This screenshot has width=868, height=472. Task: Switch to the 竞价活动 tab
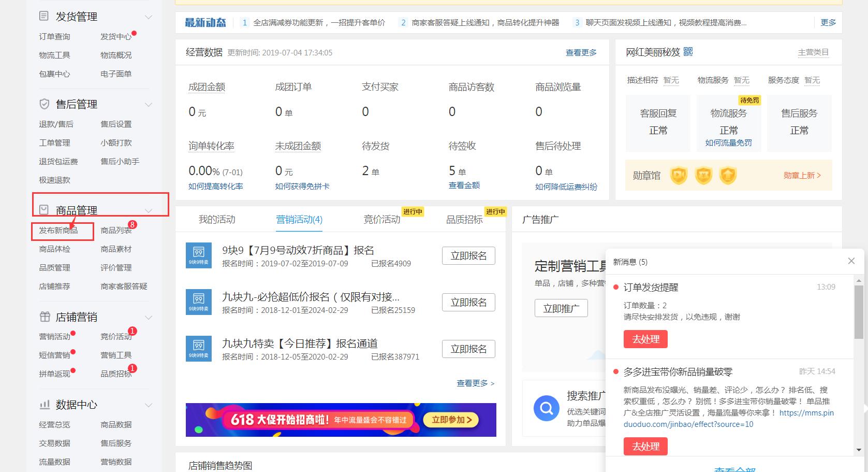tap(381, 219)
